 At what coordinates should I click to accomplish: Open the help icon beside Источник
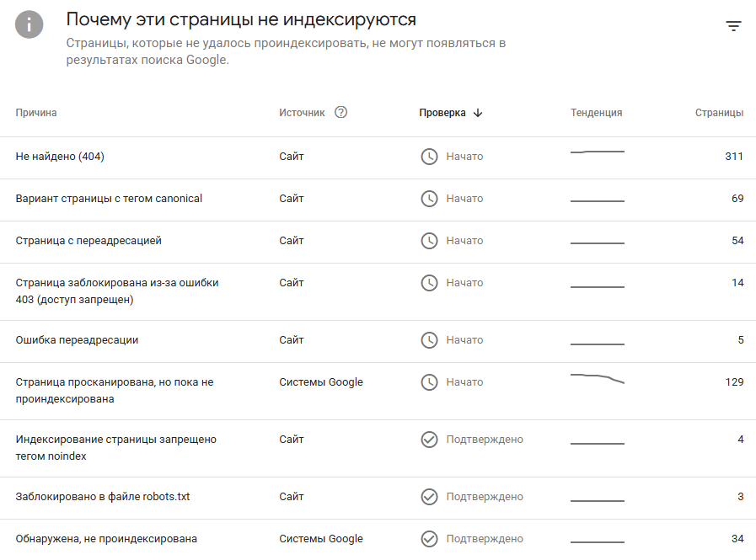[340, 112]
